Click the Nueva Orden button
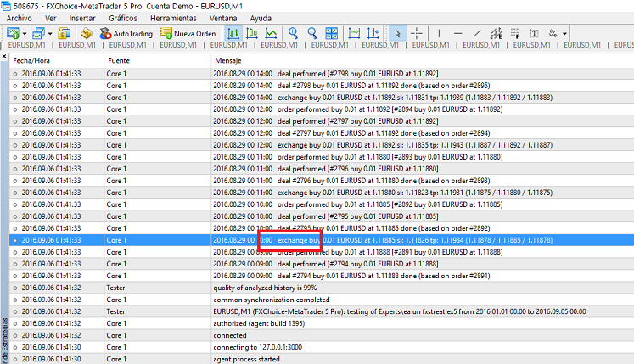Image resolution: width=634 pixels, height=364 pixels. tap(188, 33)
